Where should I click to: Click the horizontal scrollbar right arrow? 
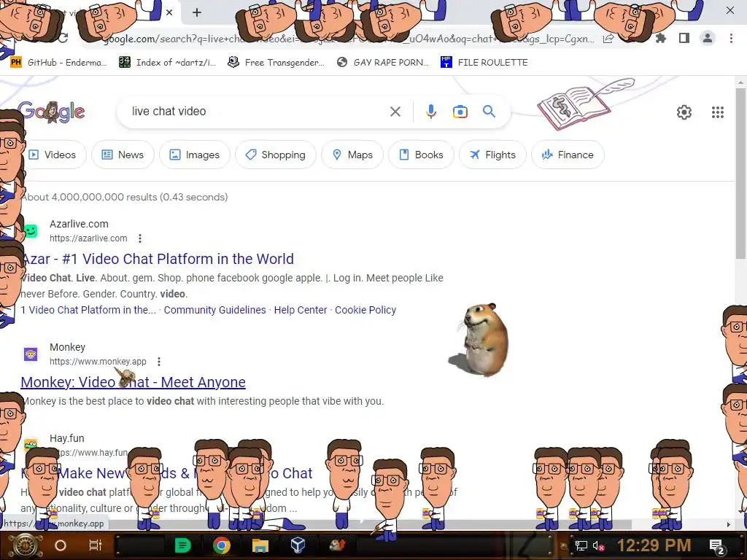click(728, 524)
